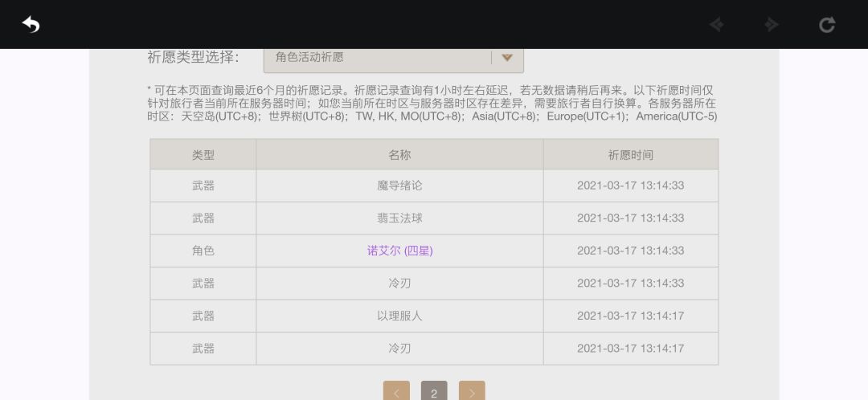Click the wish time of 以理服人

(x=631, y=316)
